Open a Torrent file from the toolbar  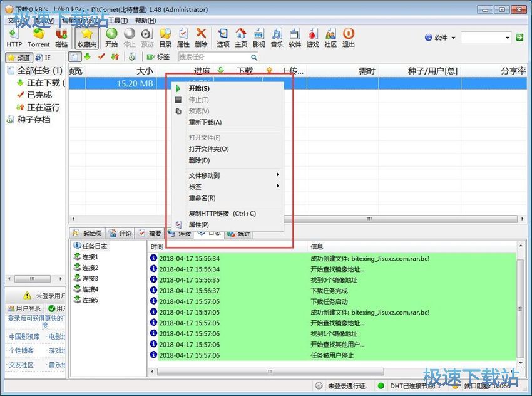[39, 38]
